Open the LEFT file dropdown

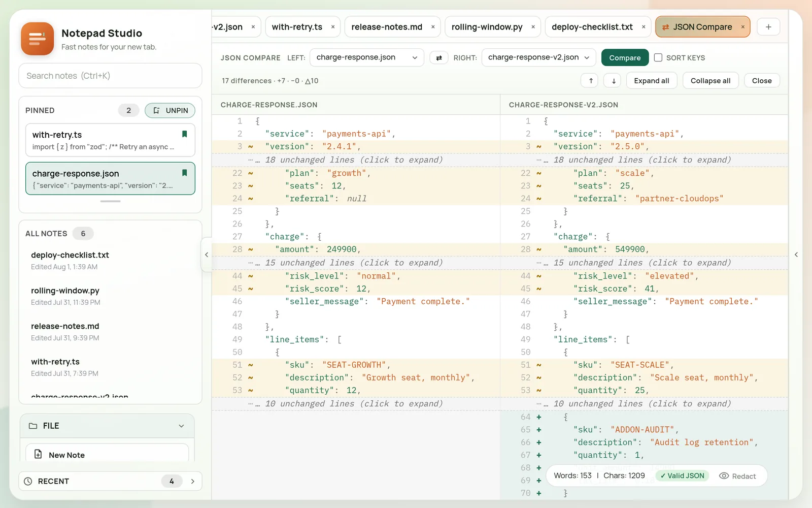click(x=366, y=57)
